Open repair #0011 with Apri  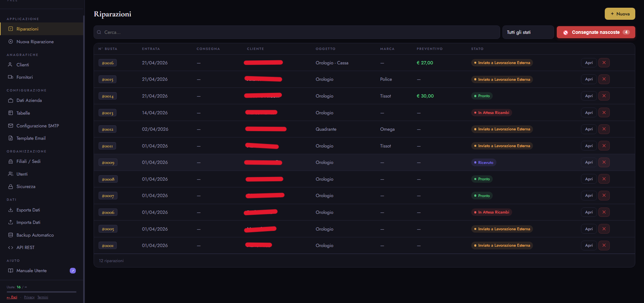tap(589, 146)
